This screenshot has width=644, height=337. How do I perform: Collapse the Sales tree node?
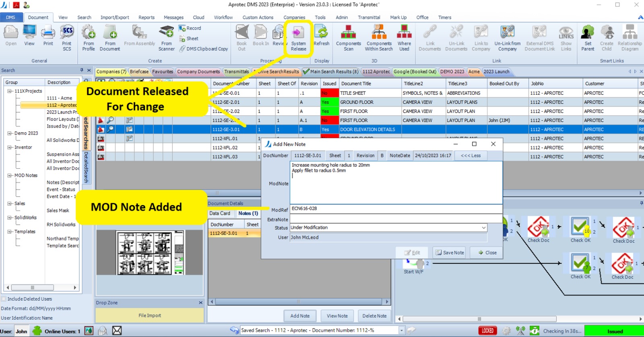[x=9, y=203]
